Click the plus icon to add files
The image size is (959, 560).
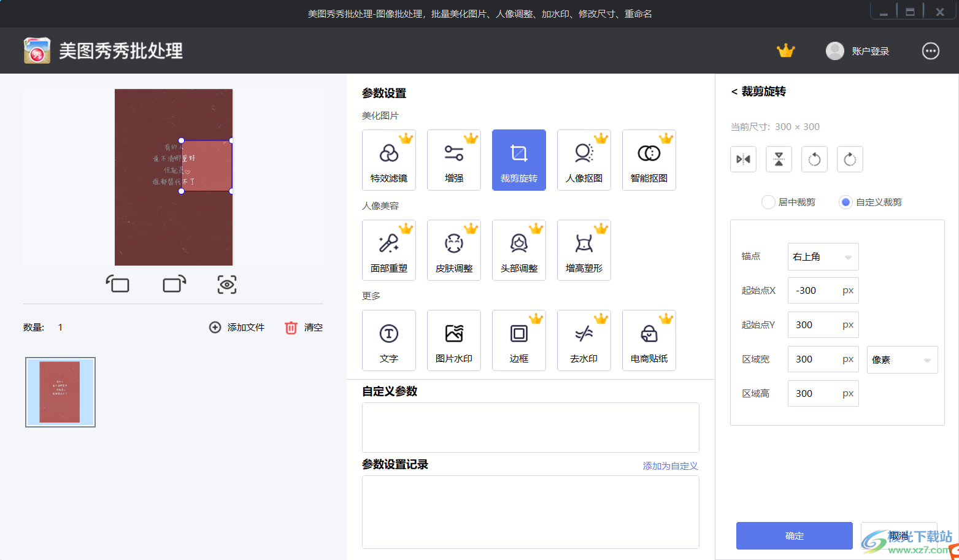[215, 328]
